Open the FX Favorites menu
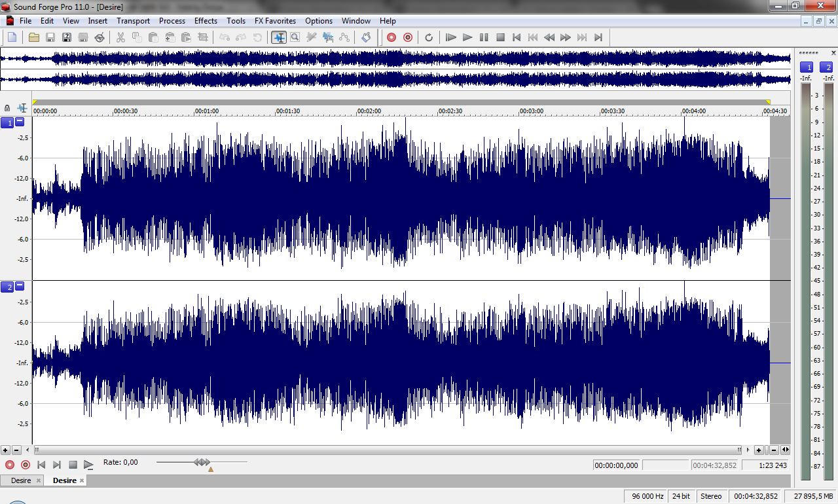Screen dimensions: 838x504 275,21
